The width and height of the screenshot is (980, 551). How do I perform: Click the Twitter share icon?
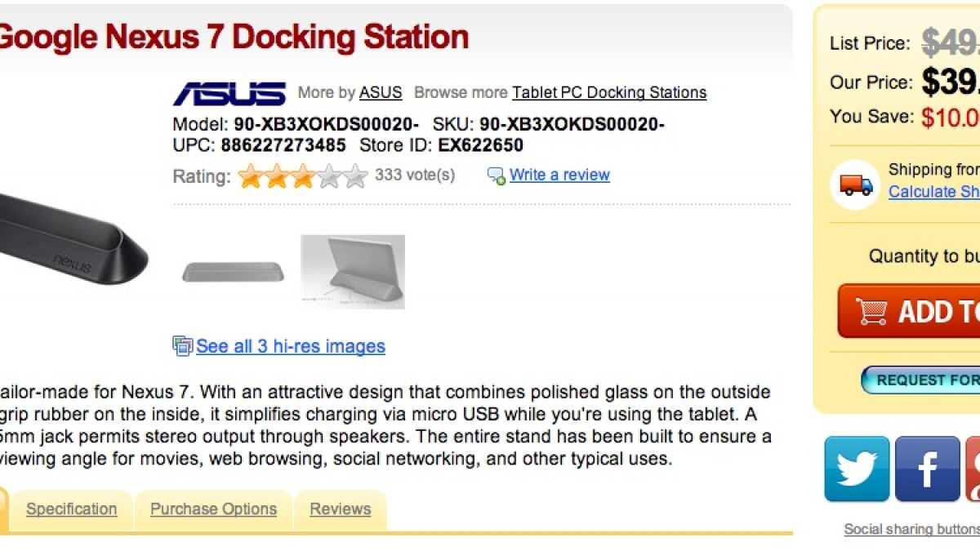pyautogui.click(x=857, y=469)
